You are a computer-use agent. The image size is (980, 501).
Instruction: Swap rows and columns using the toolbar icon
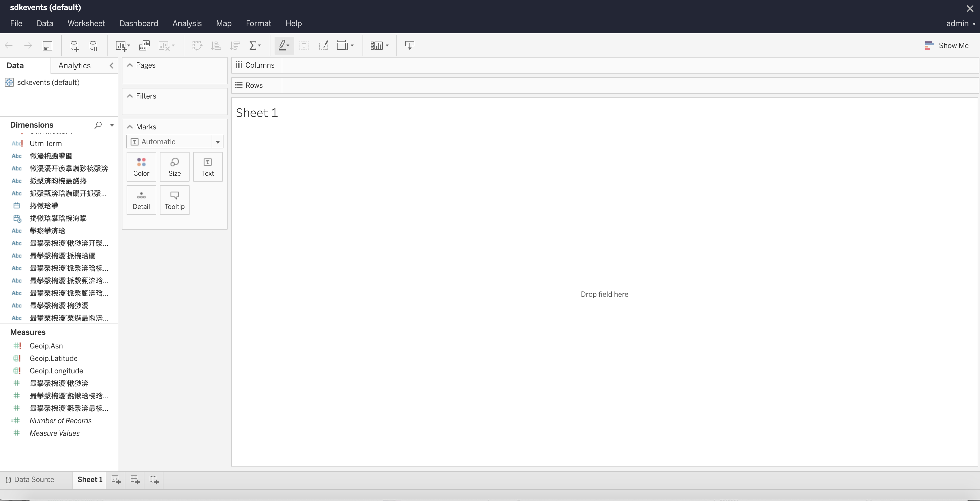[x=197, y=46]
